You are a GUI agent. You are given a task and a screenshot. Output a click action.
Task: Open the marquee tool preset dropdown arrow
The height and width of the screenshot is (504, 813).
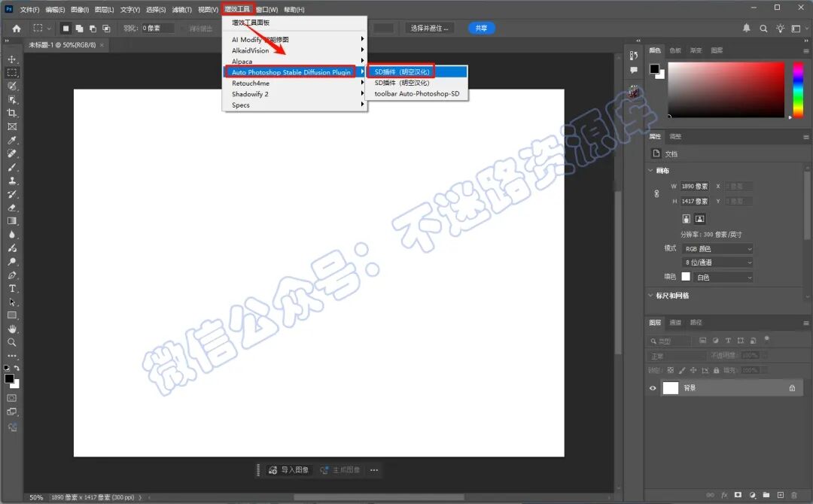point(49,29)
